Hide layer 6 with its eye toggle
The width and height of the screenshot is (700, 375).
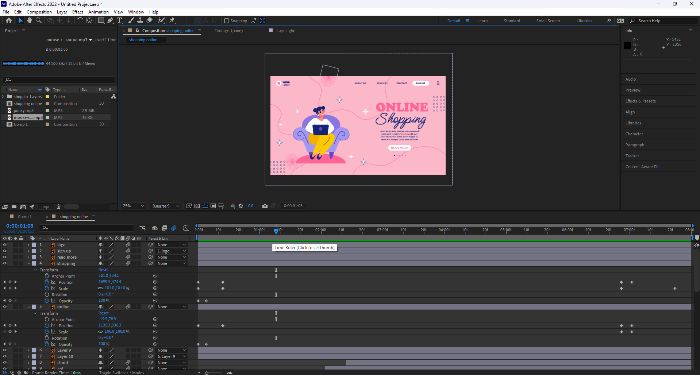click(x=4, y=350)
